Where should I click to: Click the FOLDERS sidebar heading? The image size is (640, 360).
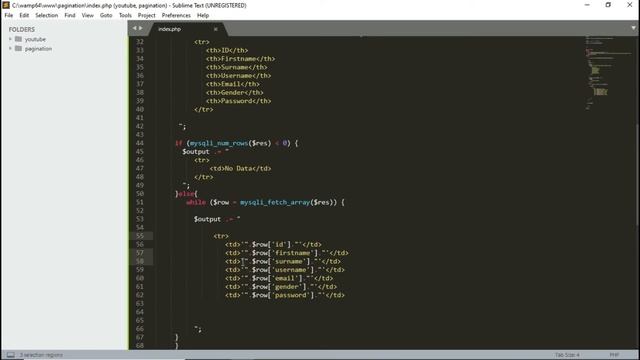(22, 29)
